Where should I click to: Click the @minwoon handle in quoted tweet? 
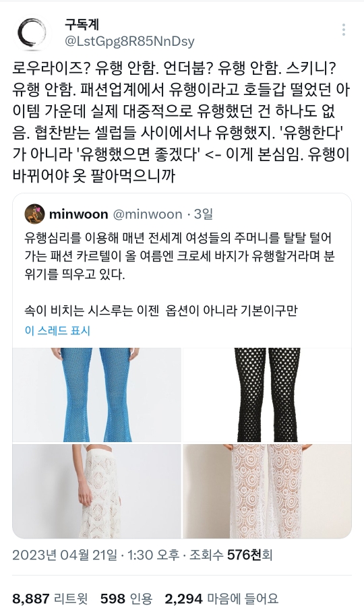(x=148, y=214)
